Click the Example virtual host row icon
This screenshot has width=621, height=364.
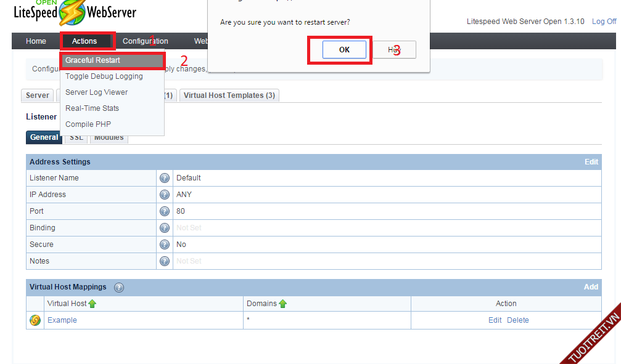click(35, 320)
